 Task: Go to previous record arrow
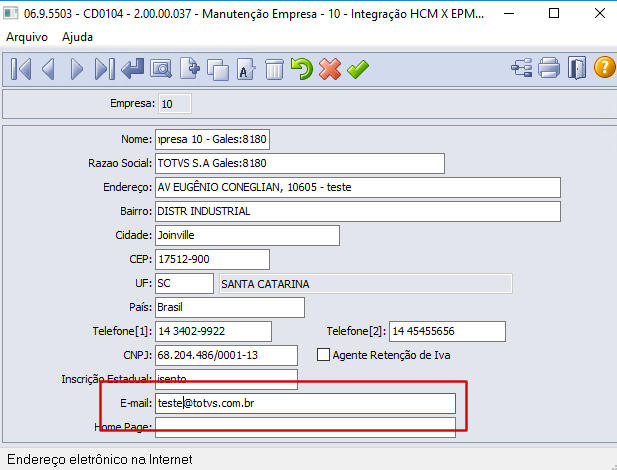(x=48, y=69)
